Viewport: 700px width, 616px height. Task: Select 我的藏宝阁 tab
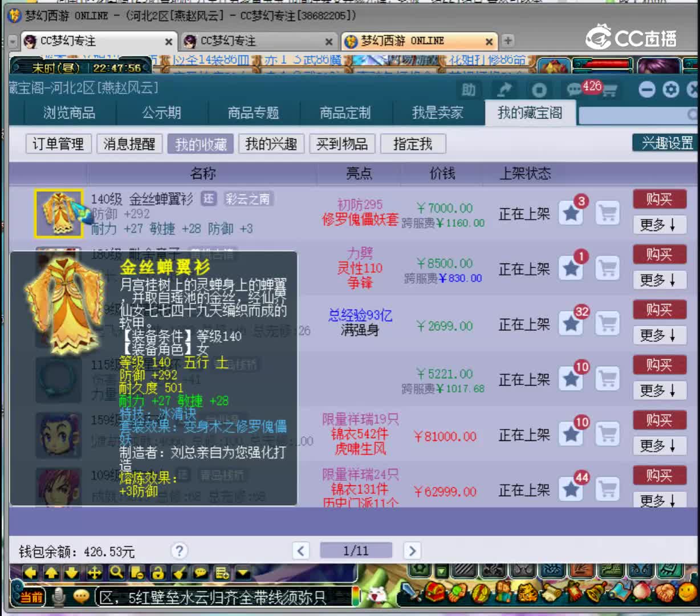pos(530,113)
